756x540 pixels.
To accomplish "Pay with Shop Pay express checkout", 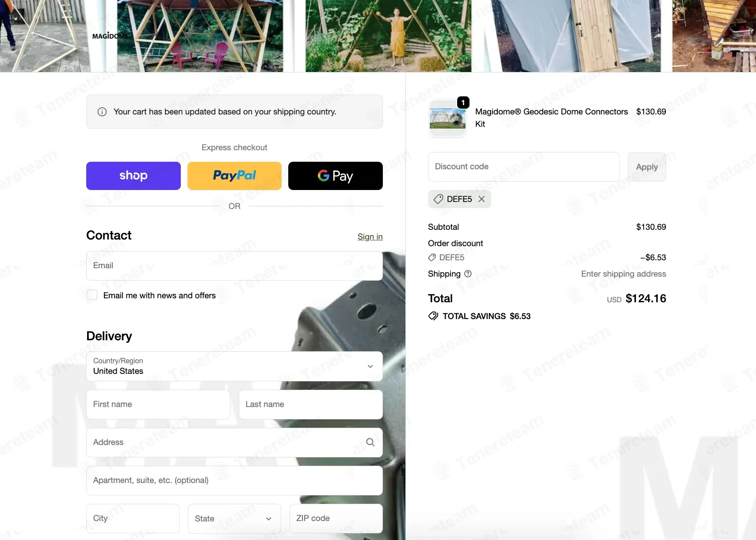I will tap(134, 176).
